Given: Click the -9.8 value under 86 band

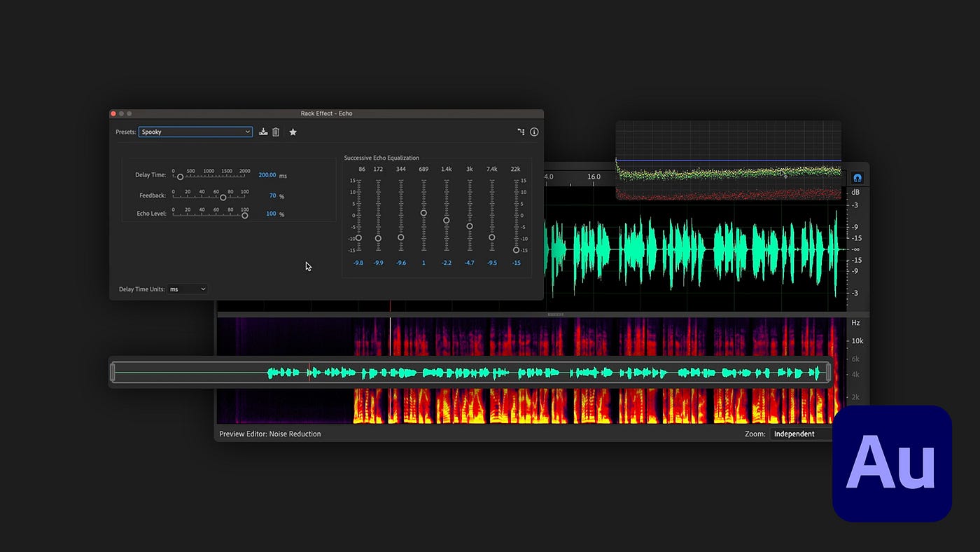Looking at the screenshot, I should click(x=358, y=263).
